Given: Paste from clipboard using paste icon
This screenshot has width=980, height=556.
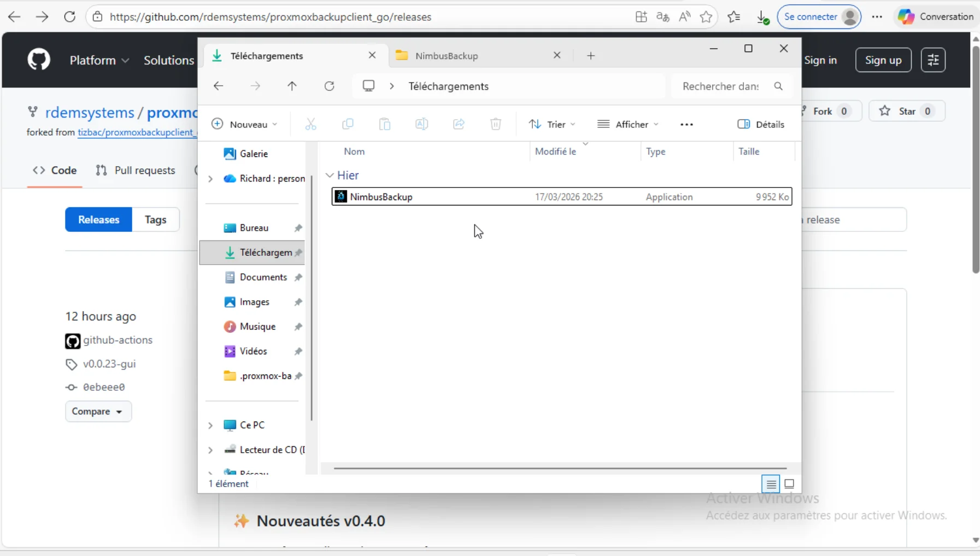Looking at the screenshot, I should tap(385, 124).
